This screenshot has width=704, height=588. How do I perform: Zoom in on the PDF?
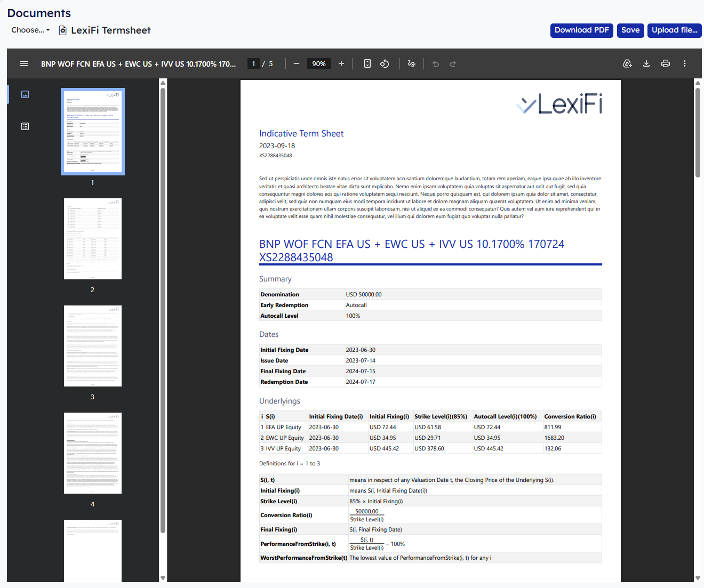(x=341, y=63)
